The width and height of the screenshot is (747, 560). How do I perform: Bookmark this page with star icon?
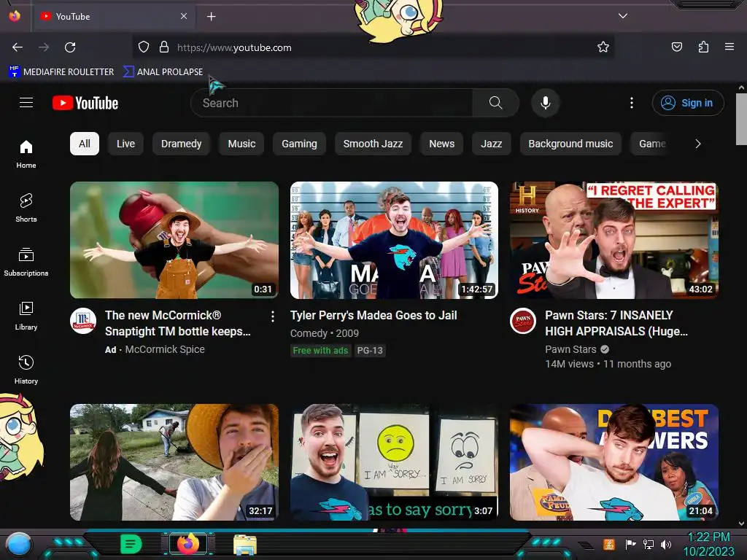pos(603,47)
